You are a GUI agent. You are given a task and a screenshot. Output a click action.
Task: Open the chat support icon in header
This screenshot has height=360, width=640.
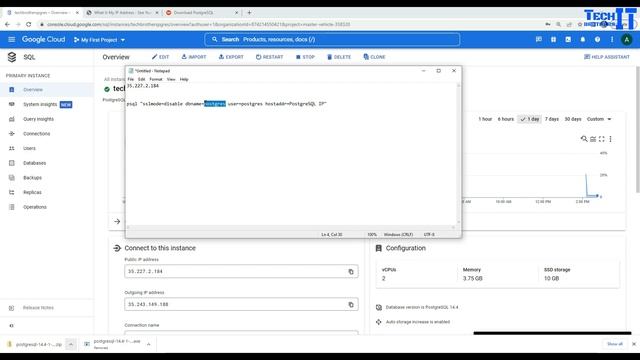(x=538, y=40)
